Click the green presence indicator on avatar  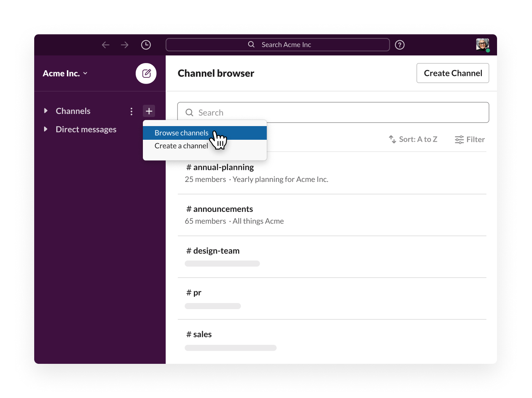click(x=488, y=50)
